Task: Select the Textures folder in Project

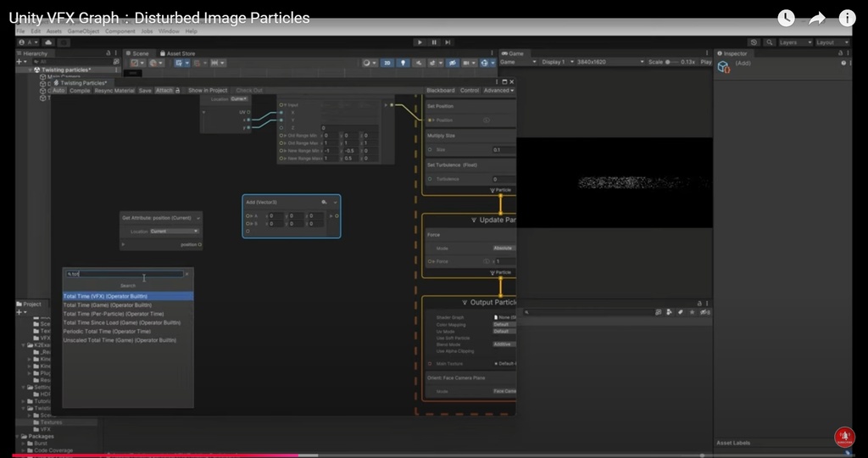Action: [x=51, y=422]
